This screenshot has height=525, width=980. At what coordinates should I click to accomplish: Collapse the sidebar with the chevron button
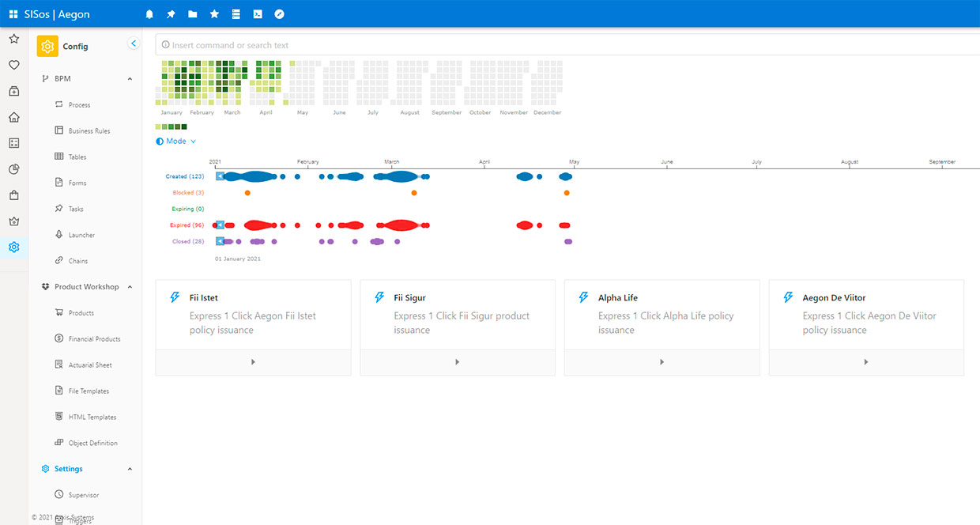(134, 43)
